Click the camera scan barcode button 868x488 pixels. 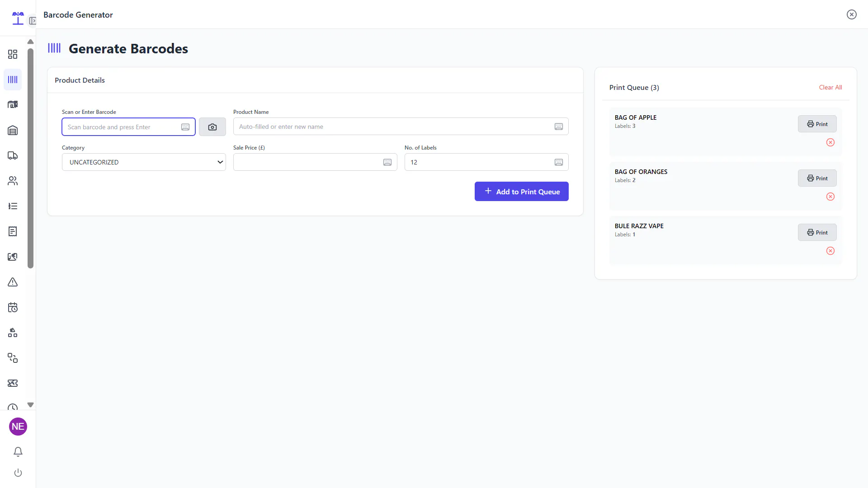[x=212, y=127]
